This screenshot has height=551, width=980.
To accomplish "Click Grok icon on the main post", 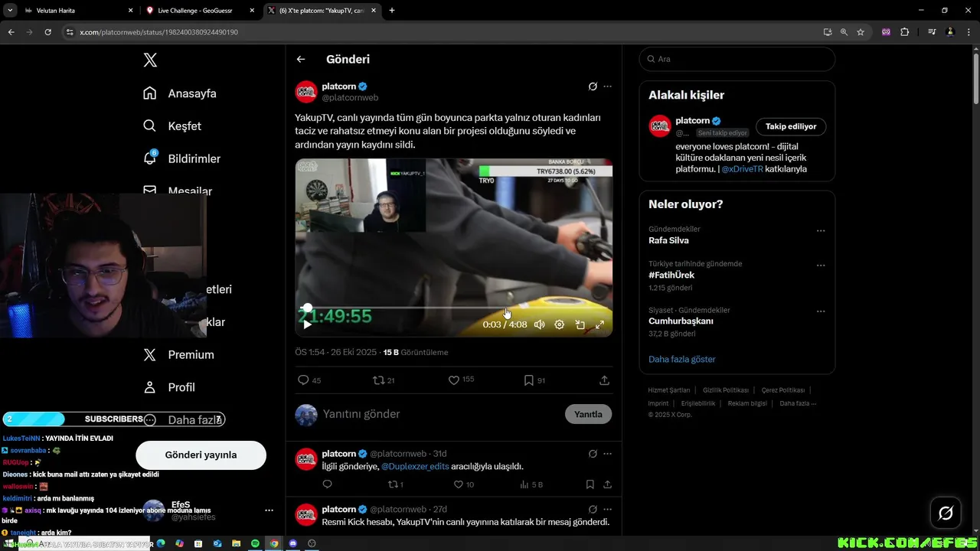I will pos(593,86).
